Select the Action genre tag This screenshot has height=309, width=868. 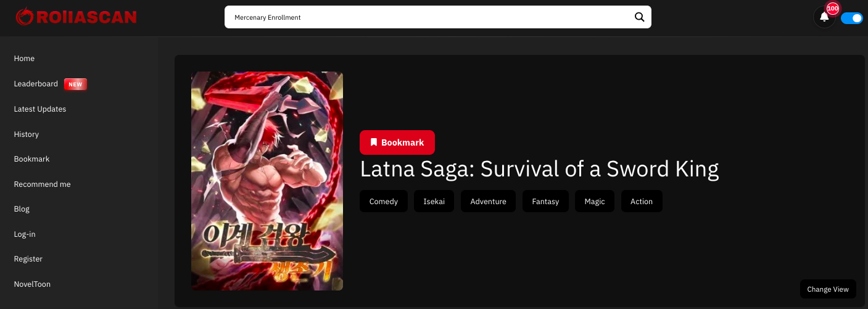point(642,202)
